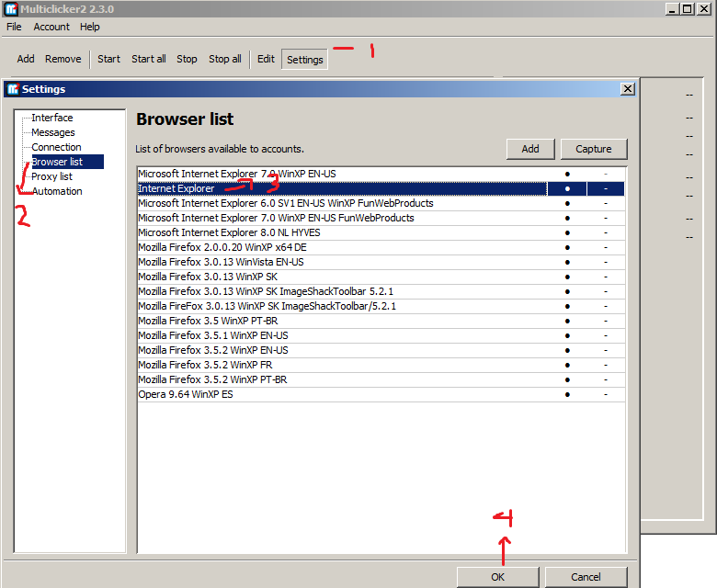Click the Add button above browser list
The width and height of the screenshot is (717, 588).
point(530,149)
